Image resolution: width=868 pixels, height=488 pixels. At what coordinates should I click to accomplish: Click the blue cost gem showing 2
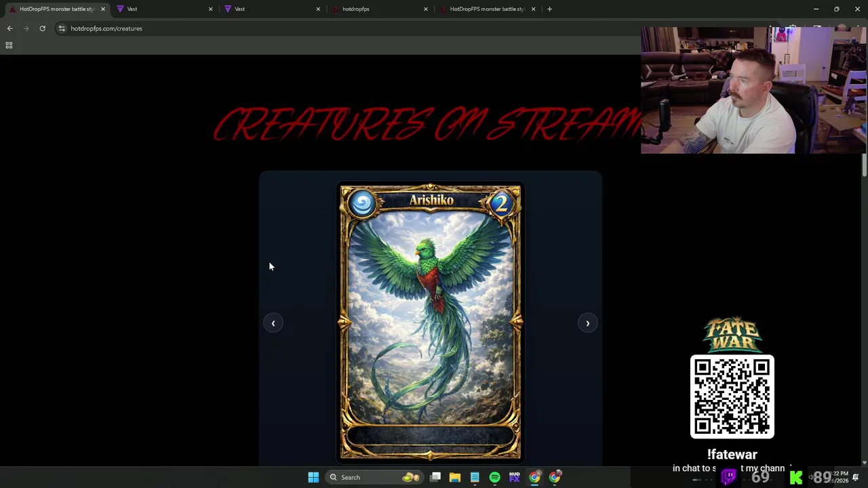tap(500, 203)
